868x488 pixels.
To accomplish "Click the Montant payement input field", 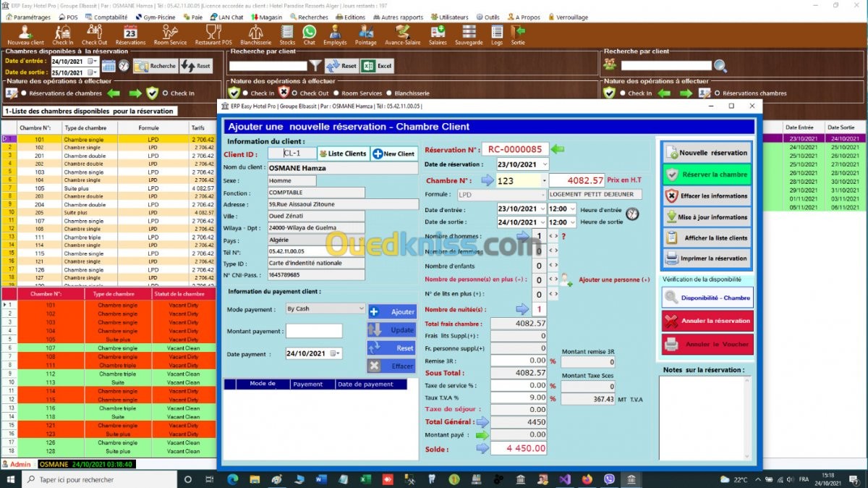I will tap(314, 331).
